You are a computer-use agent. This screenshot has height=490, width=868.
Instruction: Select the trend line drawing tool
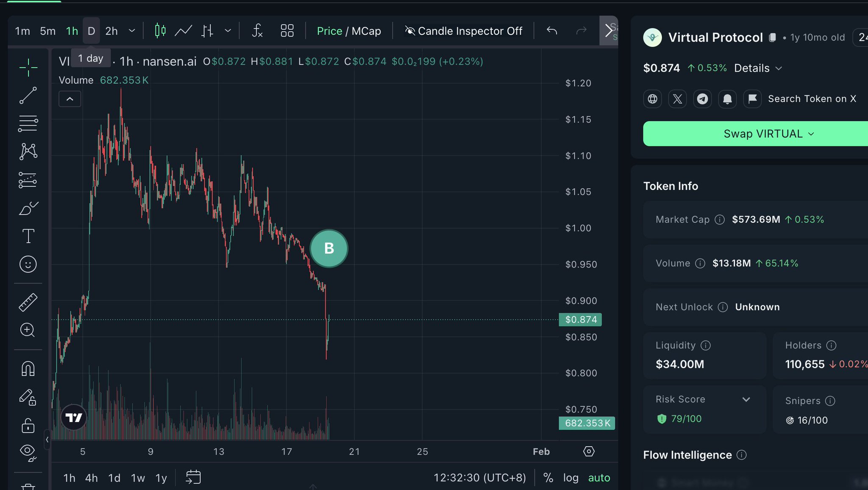tap(28, 95)
